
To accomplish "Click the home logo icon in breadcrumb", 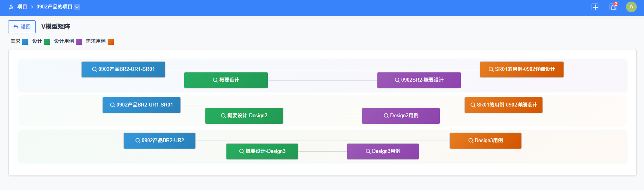I will pyautogui.click(x=11, y=7).
